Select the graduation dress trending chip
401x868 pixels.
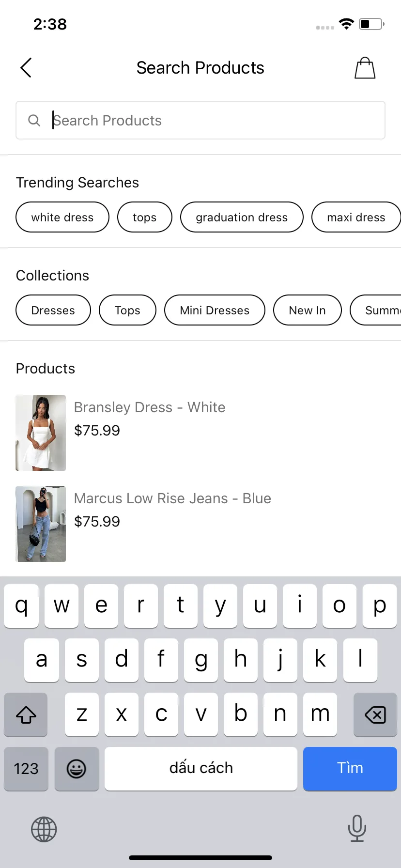click(242, 217)
